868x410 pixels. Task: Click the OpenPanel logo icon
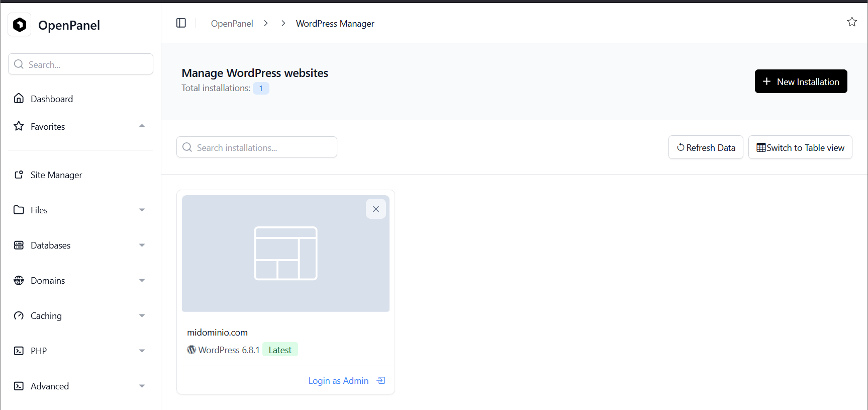tap(20, 25)
